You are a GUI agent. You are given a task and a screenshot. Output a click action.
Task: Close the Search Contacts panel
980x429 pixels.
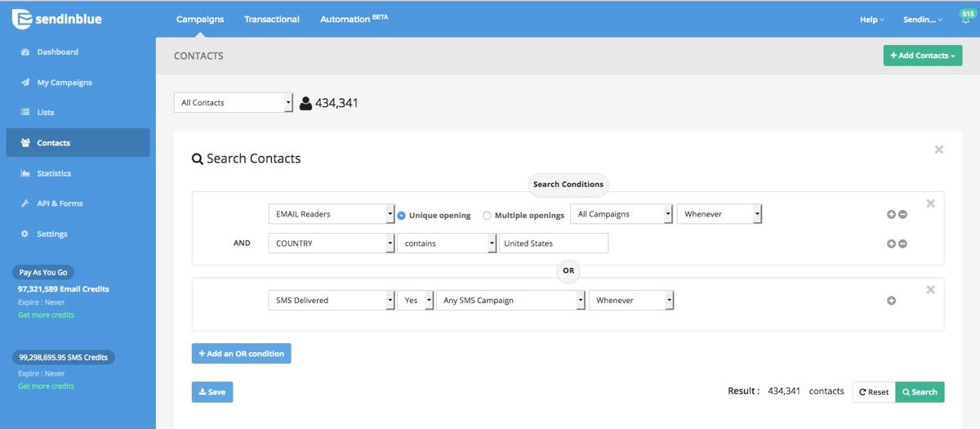pyautogui.click(x=938, y=150)
